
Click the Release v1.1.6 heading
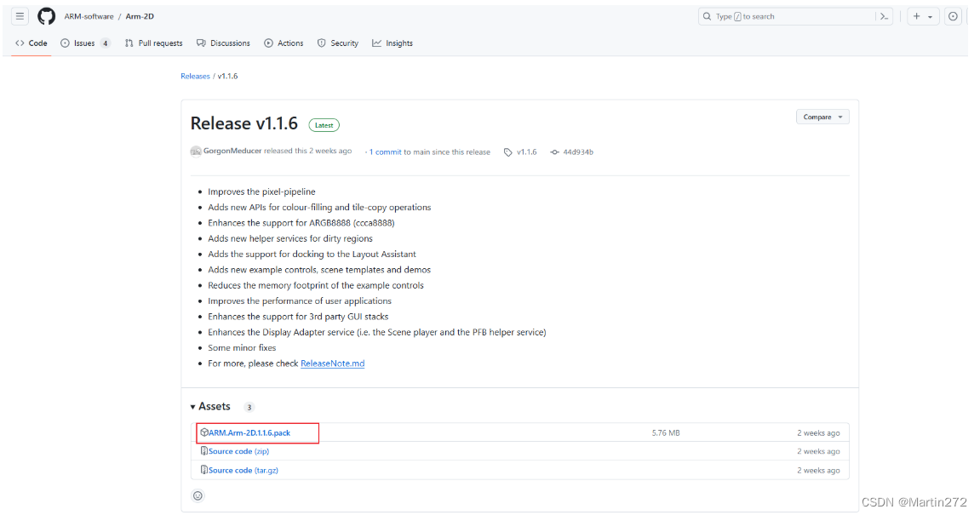244,123
